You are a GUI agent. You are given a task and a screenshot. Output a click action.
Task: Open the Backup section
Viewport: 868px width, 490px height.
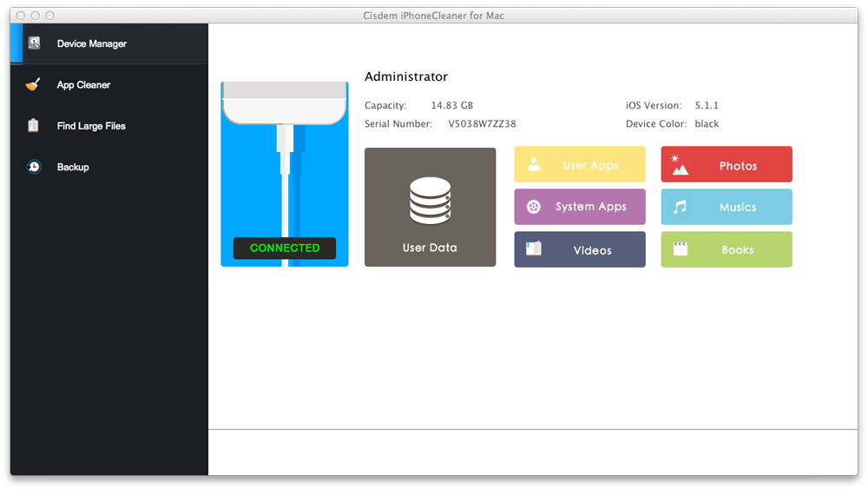click(x=109, y=167)
